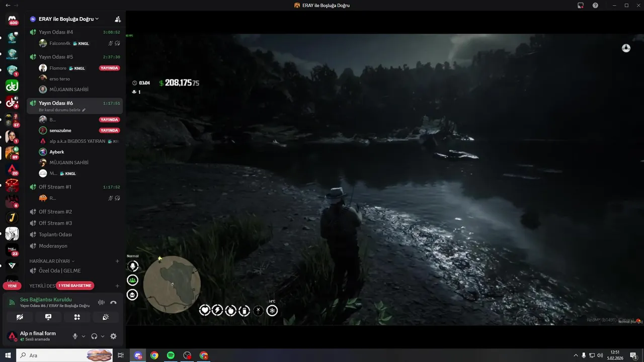This screenshot has width=644, height=362.
Task: Open Discord direct messages home icon
Action: click(12, 20)
